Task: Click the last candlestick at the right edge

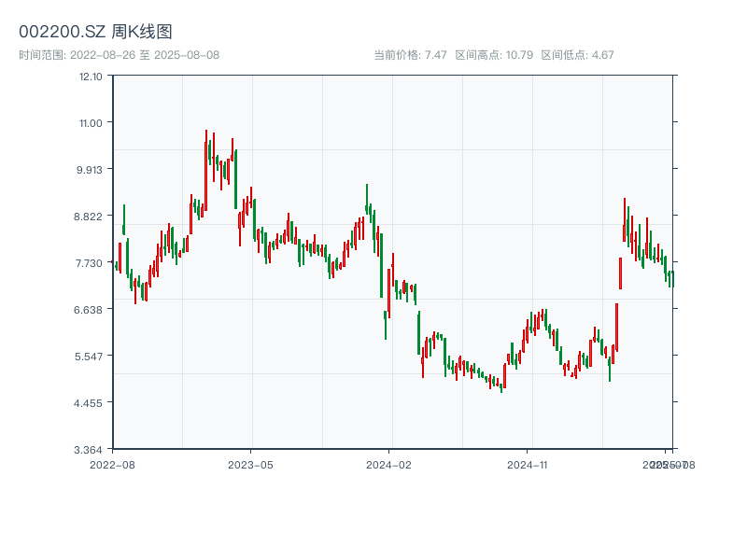Action: tap(670, 278)
